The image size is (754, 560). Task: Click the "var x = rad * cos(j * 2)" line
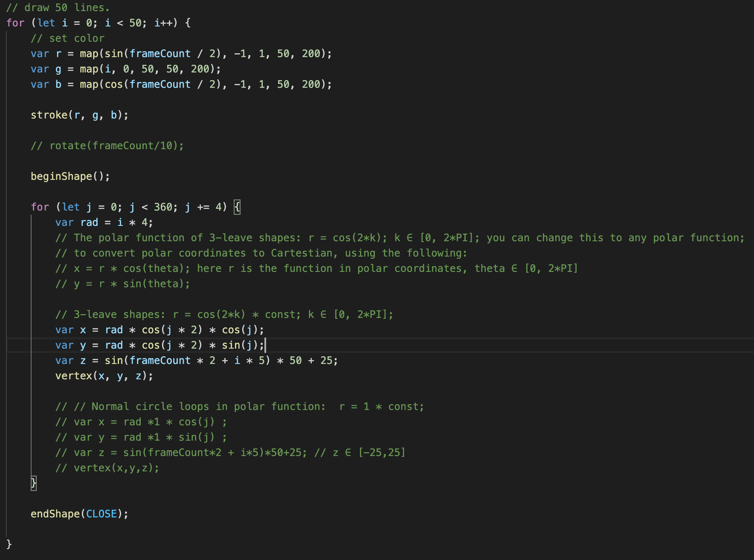159,330
